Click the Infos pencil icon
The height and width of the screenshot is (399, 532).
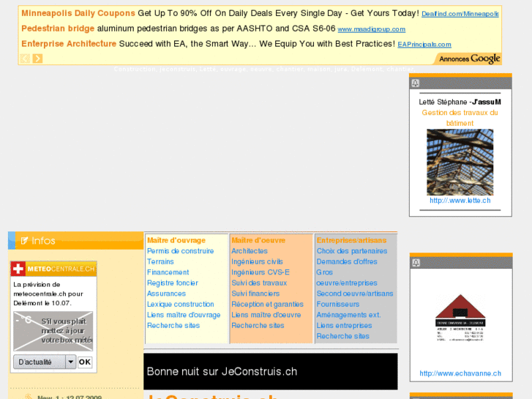(24, 241)
